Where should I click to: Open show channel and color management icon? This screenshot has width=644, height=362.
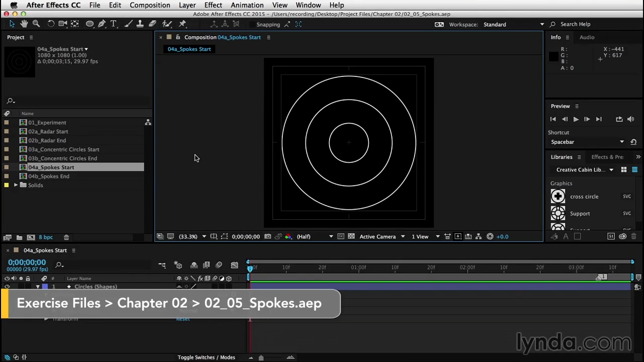[288, 236]
